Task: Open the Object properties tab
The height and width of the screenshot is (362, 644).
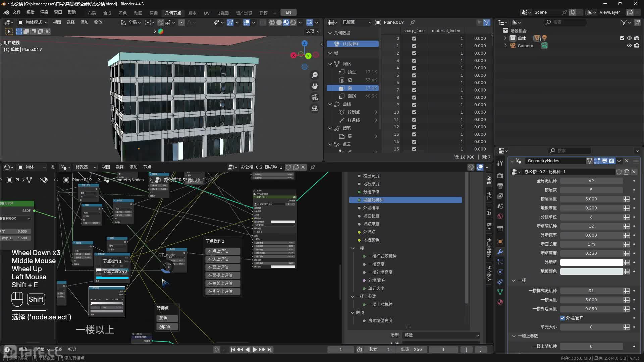Action: 500,242
